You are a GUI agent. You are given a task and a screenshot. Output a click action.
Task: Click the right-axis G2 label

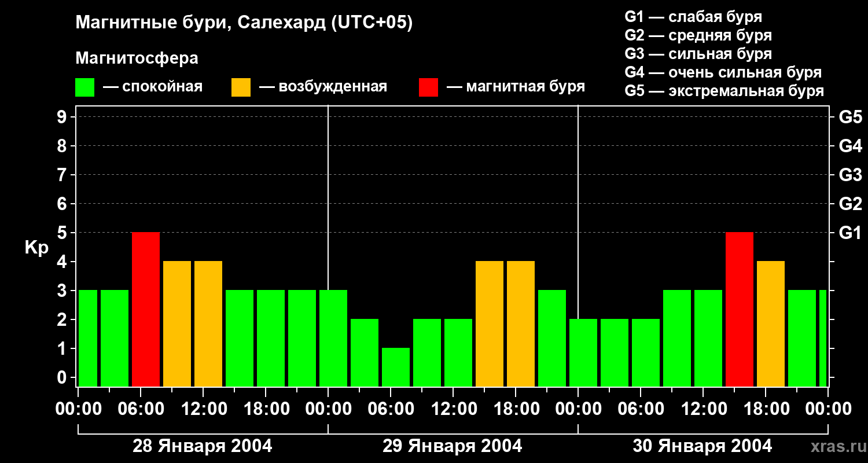point(850,204)
